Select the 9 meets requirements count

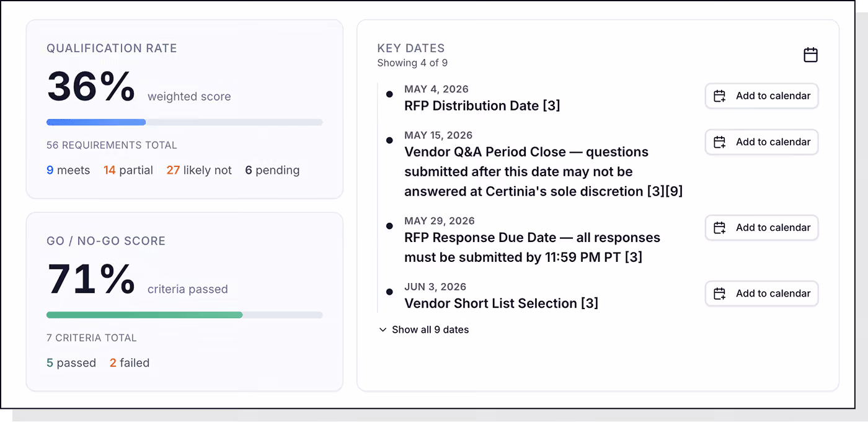pos(68,170)
